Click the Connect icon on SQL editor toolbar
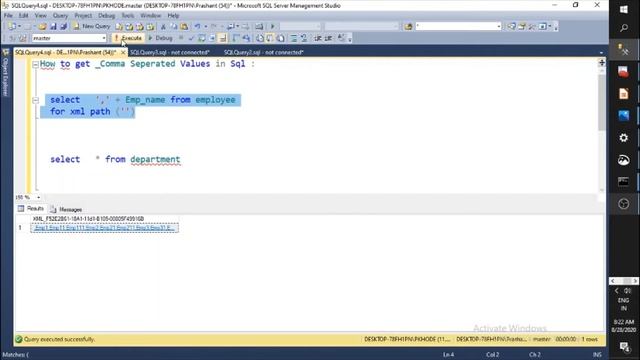This screenshot has width=640, height=360. pos(12,38)
